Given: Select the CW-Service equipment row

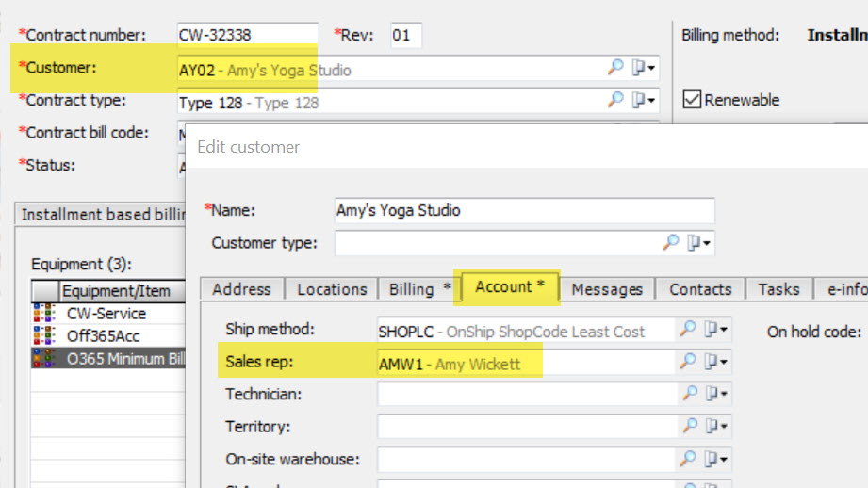Looking at the screenshot, I should point(108,313).
